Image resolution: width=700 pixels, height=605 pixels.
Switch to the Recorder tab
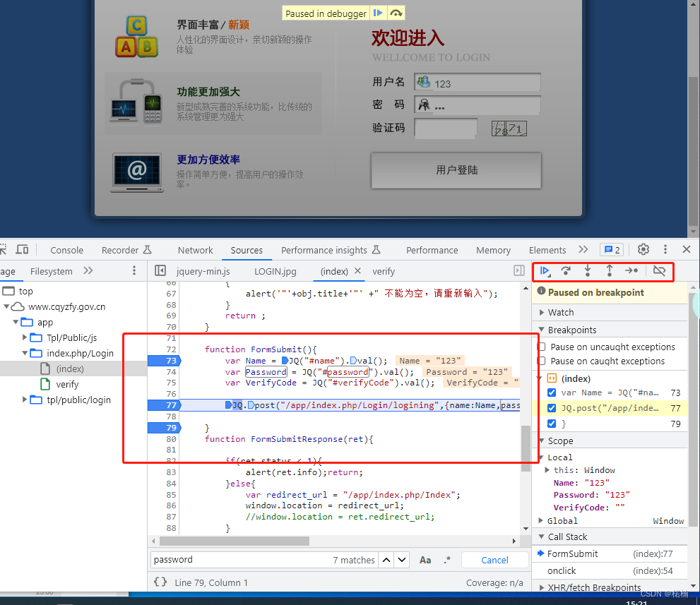pos(126,250)
